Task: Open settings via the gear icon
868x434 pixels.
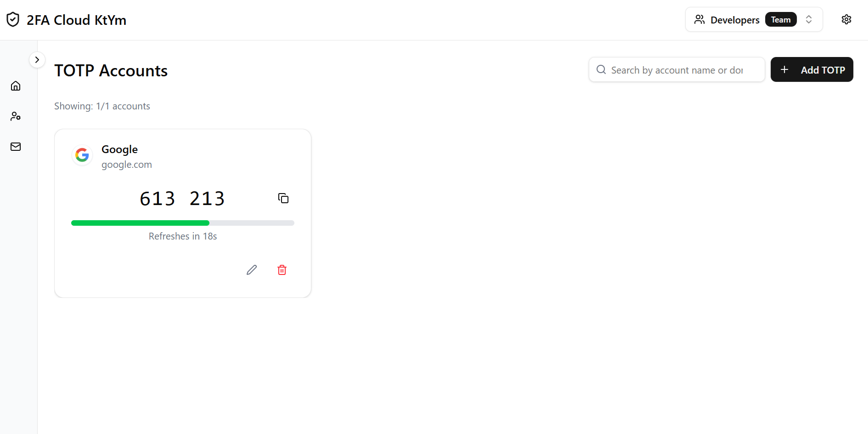Action: (x=846, y=19)
